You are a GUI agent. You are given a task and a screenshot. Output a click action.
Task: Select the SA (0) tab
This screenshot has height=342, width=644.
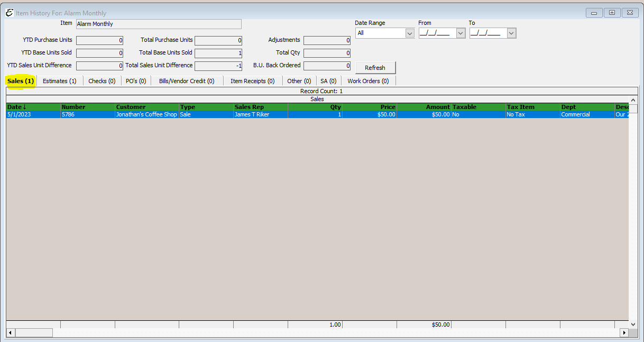point(328,81)
